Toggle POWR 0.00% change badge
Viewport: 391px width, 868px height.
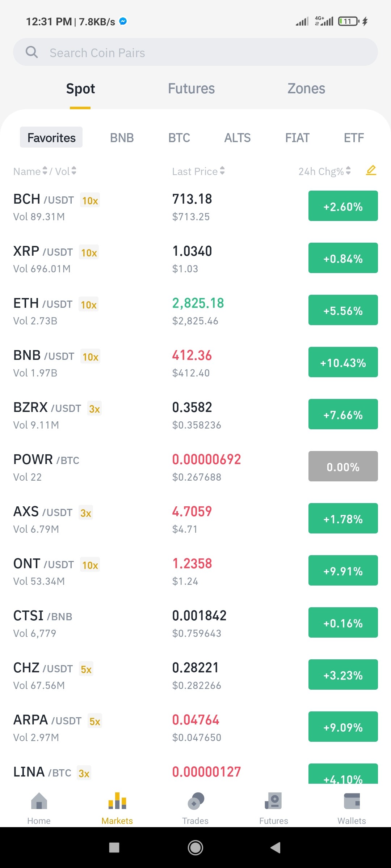click(343, 466)
